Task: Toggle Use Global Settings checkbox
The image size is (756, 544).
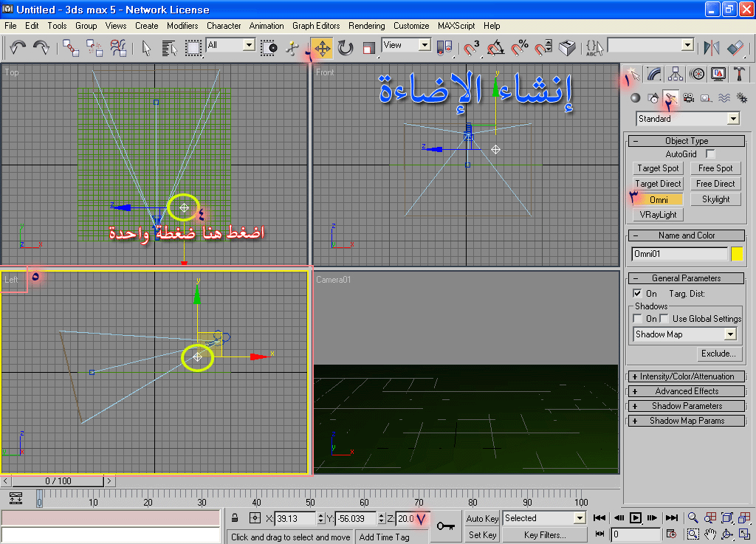Action: (x=664, y=318)
